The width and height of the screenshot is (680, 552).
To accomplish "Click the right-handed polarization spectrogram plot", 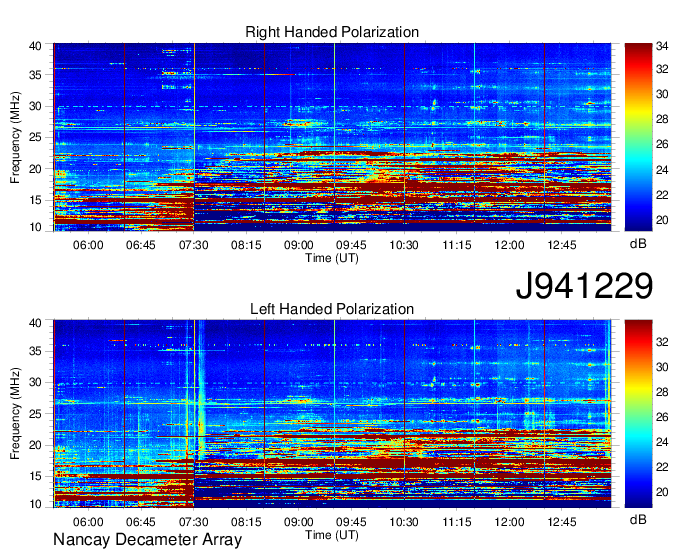I will point(332,137).
